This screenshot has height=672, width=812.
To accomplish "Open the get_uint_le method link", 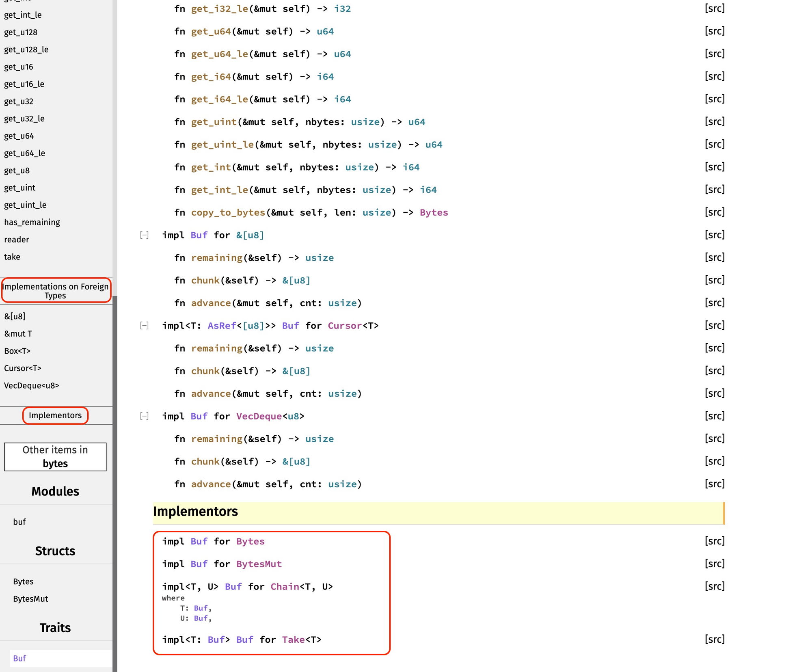I will 222,145.
